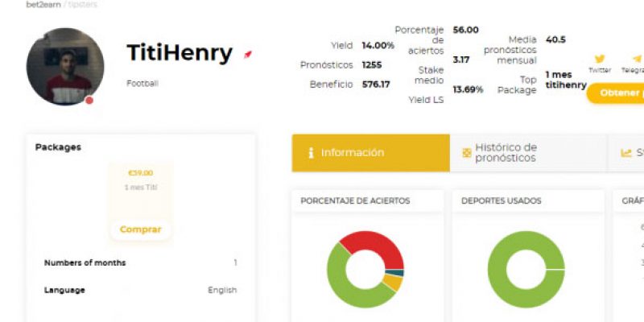
Task: Click the info icon in Información tab
Action: [x=311, y=153]
